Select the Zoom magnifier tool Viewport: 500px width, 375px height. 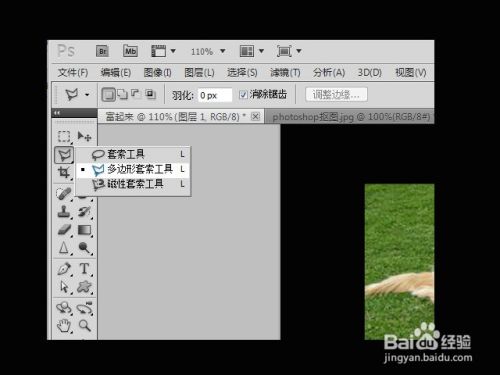(84, 326)
